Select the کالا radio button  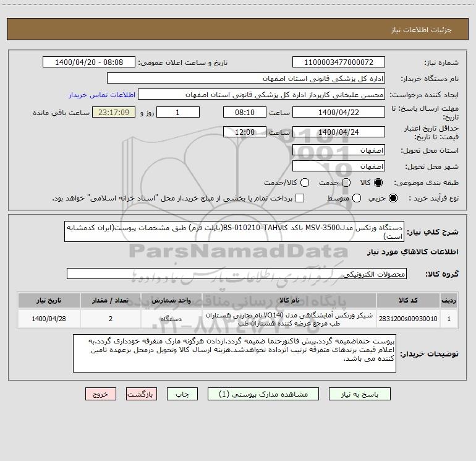(x=378, y=183)
